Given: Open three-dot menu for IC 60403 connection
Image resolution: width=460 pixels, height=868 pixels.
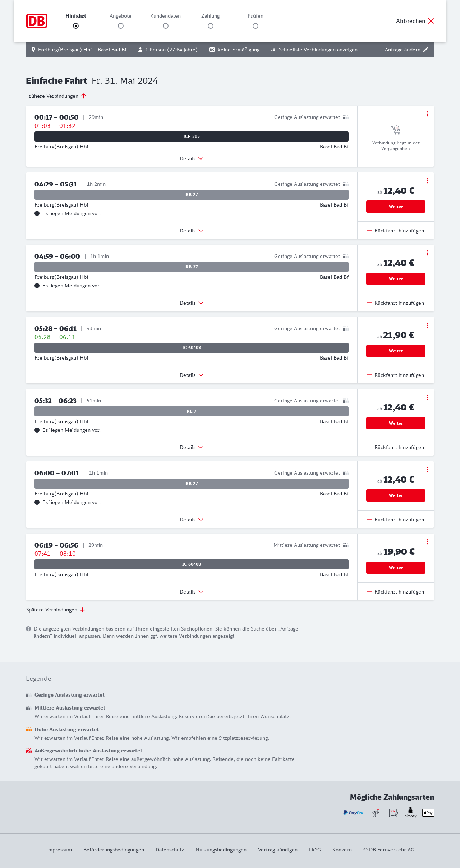Looking at the screenshot, I should click(427, 325).
